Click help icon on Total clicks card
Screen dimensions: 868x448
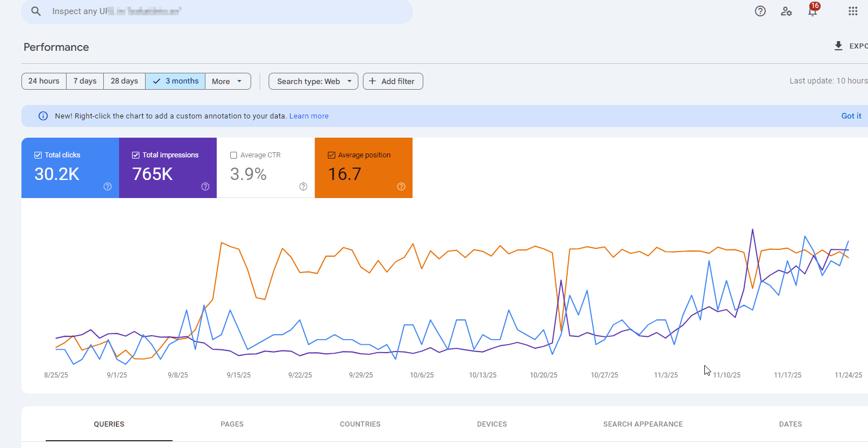(x=107, y=187)
